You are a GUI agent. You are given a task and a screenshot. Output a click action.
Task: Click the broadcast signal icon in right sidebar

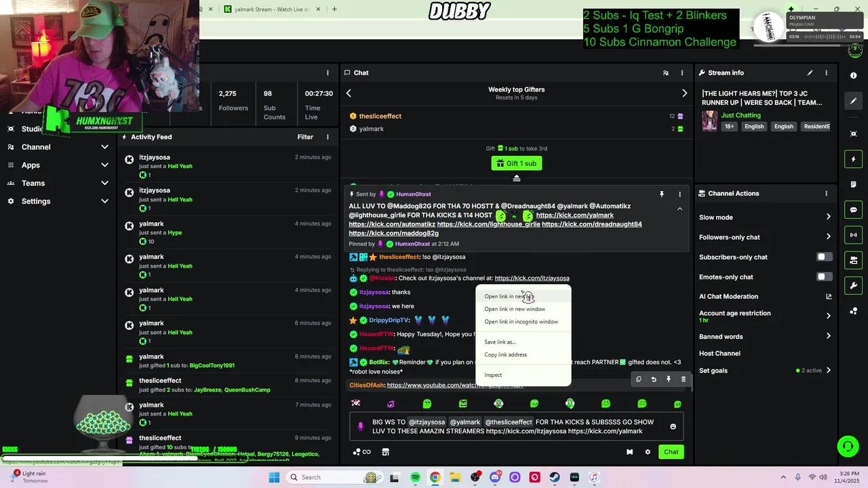[854, 235]
